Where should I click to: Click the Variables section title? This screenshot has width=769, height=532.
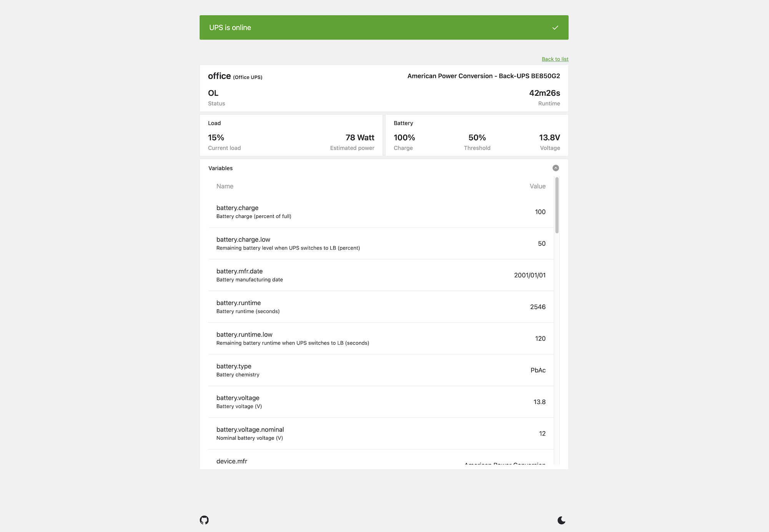[220, 168]
